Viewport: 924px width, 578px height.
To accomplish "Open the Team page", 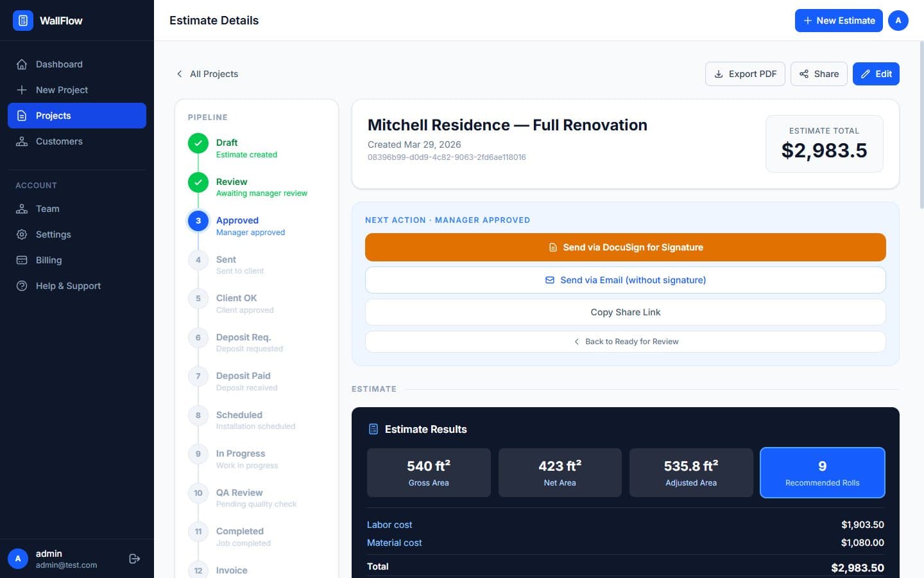I will 77,209.
